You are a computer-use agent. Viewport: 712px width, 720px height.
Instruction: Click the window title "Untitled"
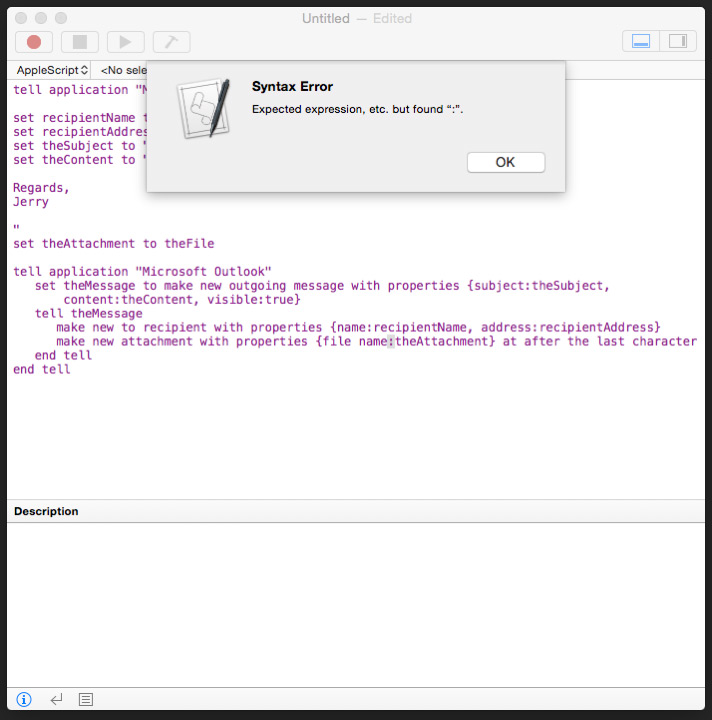(x=326, y=18)
